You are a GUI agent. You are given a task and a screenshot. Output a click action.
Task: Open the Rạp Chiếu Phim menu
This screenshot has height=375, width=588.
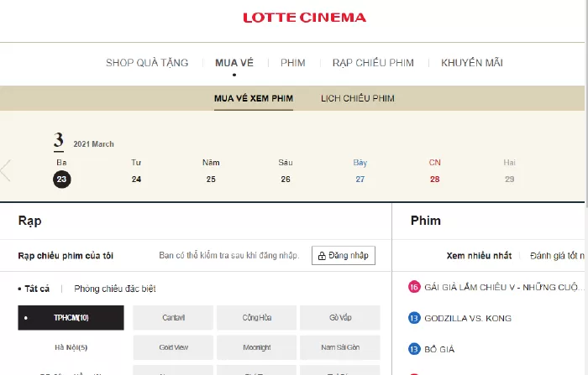[373, 63]
